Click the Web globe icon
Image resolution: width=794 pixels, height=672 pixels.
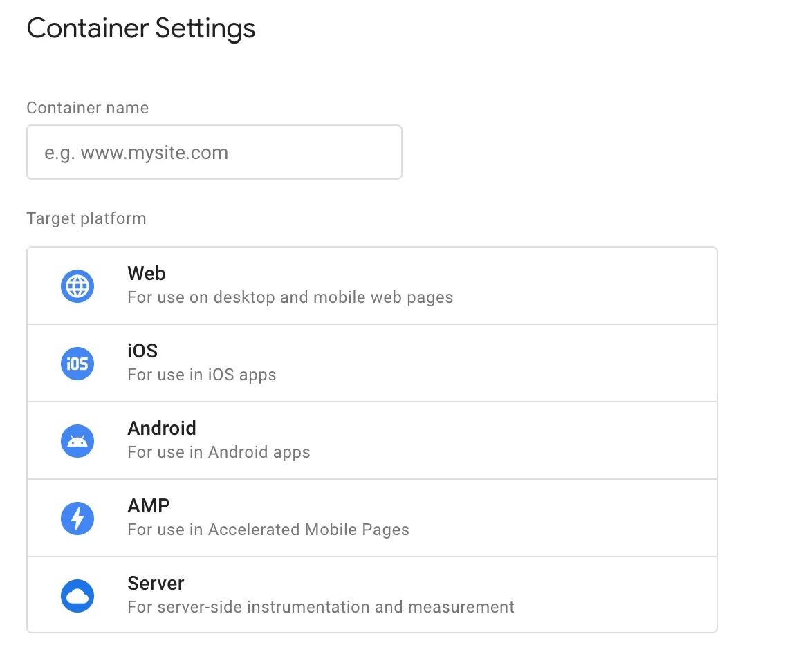point(77,286)
